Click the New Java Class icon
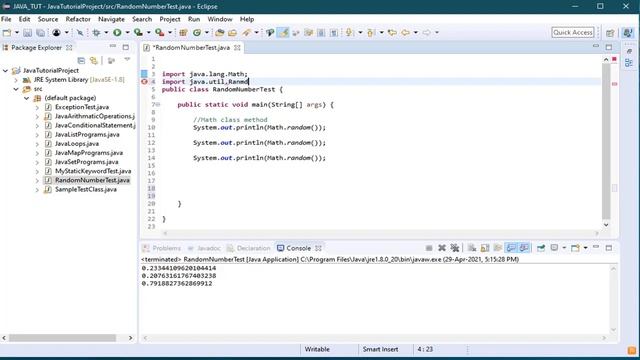Viewport: 640px width, 360px height. (x=197, y=33)
